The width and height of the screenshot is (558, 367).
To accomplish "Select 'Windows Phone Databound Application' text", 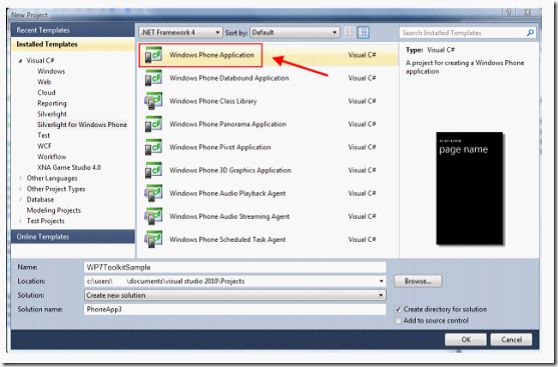I will click(x=229, y=78).
